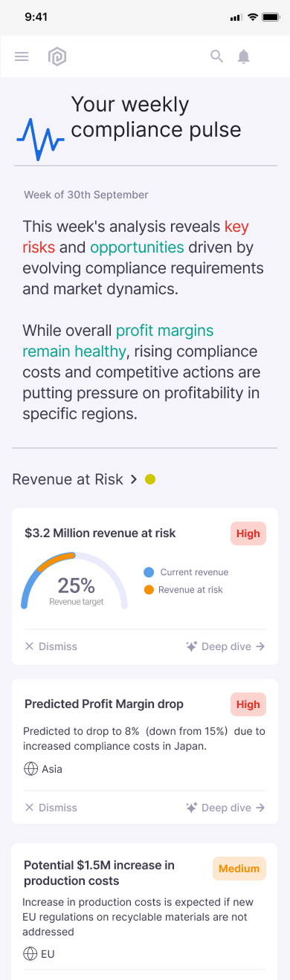Image resolution: width=290 pixels, height=980 pixels.
Task: Open notifications bell
Action: 244,56
